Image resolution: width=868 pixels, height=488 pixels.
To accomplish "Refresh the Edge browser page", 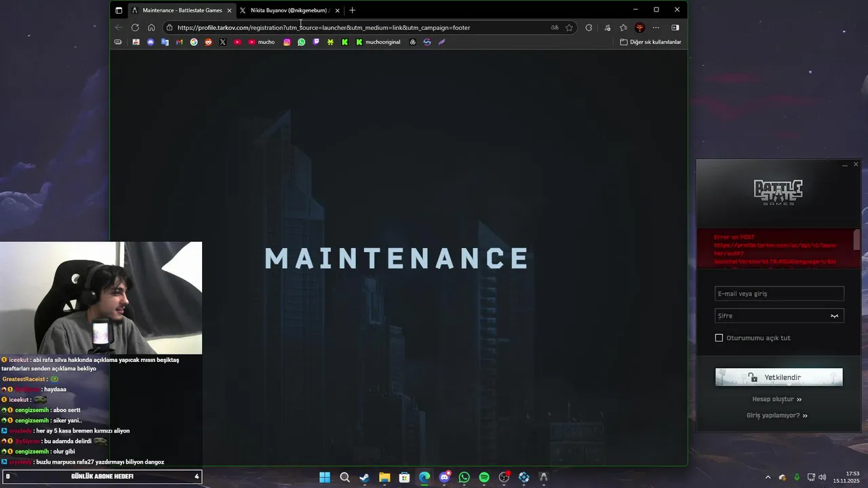I will click(135, 28).
